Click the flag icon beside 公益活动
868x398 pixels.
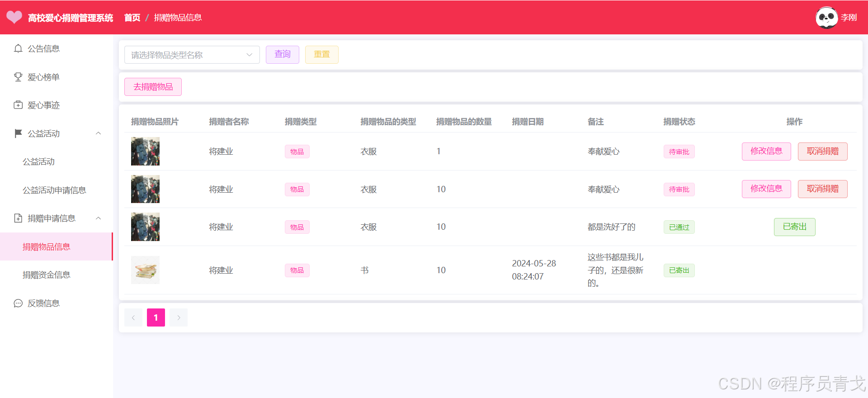(x=18, y=133)
